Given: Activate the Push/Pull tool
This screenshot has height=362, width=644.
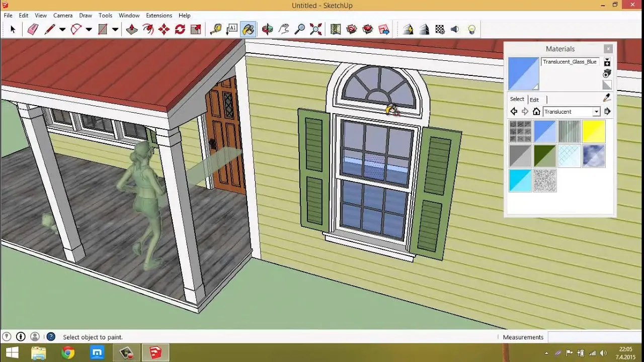Looking at the screenshot, I should tap(132, 30).
